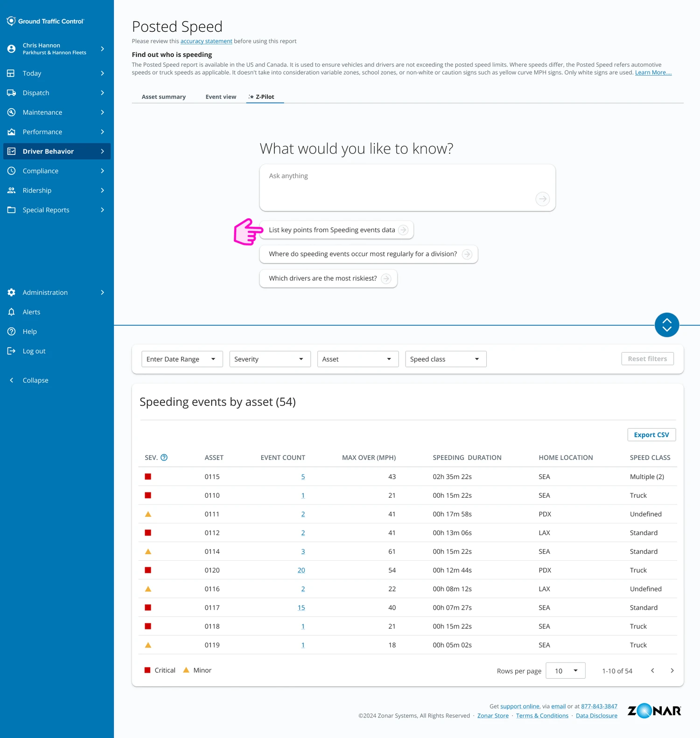Open the Asset filter dropdown

tap(358, 359)
